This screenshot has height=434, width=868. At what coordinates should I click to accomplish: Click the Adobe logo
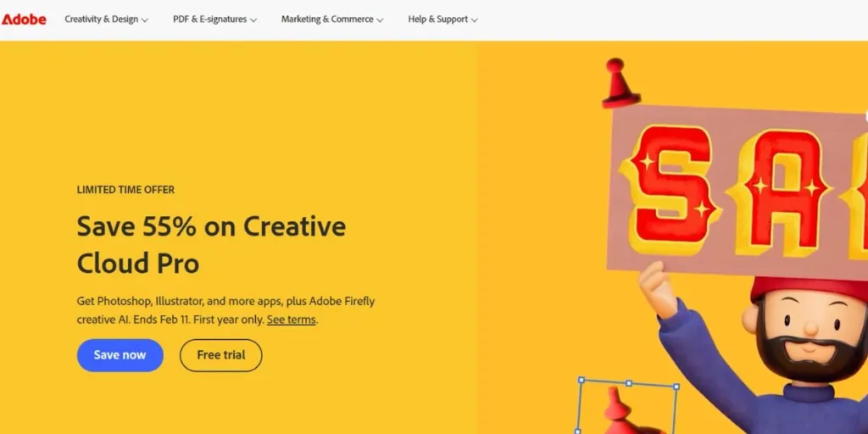pyautogui.click(x=24, y=19)
